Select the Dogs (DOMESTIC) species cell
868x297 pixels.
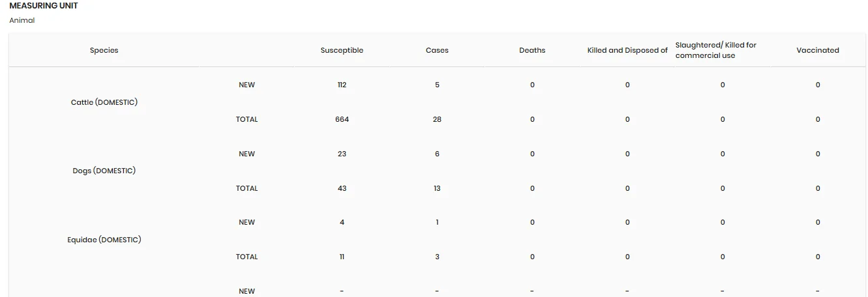(x=104, y=171)
